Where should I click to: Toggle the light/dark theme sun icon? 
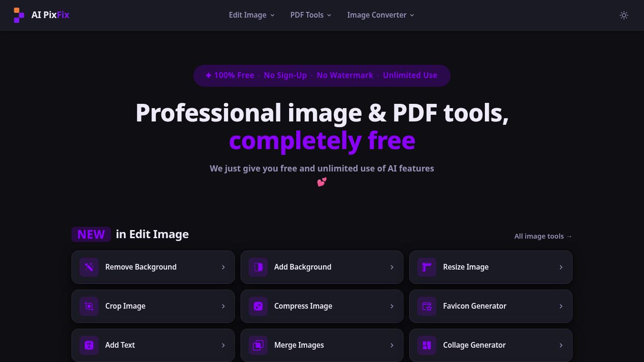pyautogui.click(x=624, y=15)
